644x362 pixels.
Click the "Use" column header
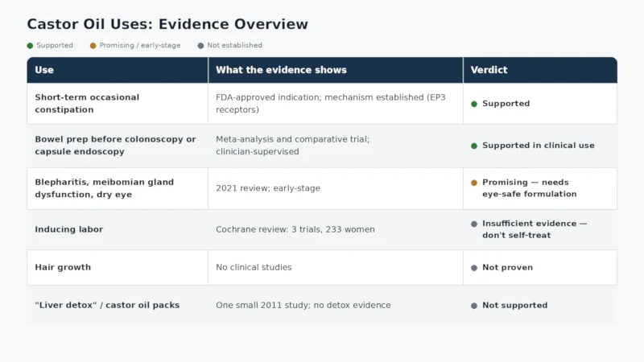click(x=118, y=70)
